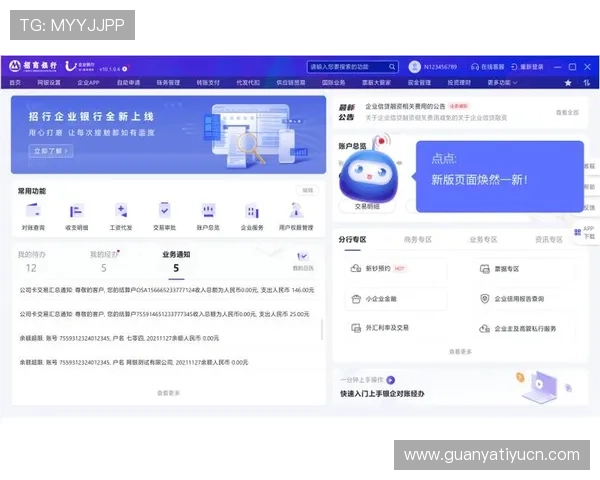Open the 转账支付 menu
The width and height of the screenshot is (600, 480).
click(x=208, y=83)
